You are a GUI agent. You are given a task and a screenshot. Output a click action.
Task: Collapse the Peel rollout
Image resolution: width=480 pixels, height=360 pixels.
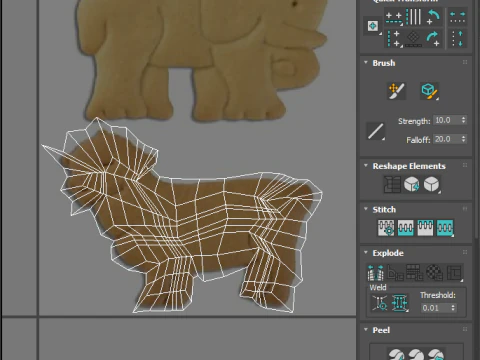[366, 330]
